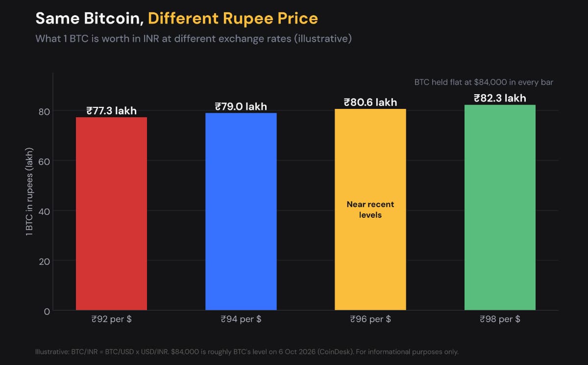Image resolution: width=588 pixels, height=365 pixels.
Task: Click the 'BTC held flat at $84,000' note
Action: 484,82
